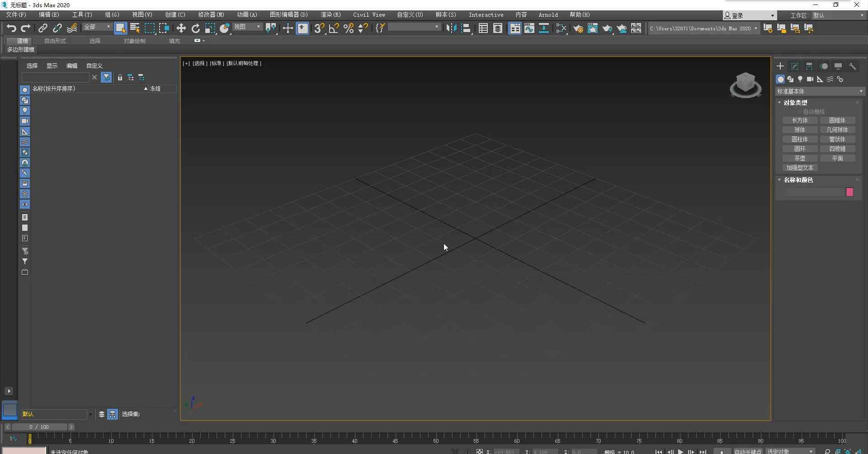Click the pink object color swatch
The image size is (868, 454).
[849, 192]
